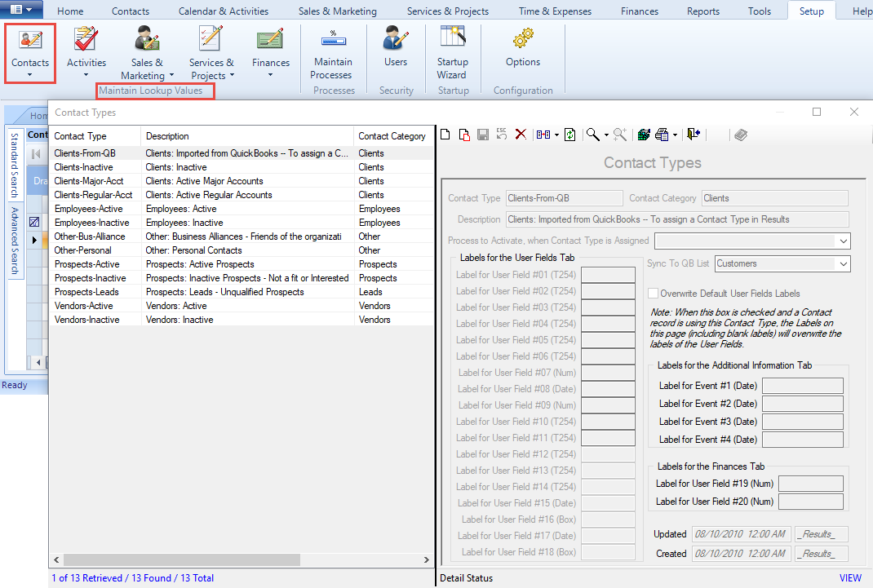
Task: Click the New record toolbar icon
Action: point(445,135)
